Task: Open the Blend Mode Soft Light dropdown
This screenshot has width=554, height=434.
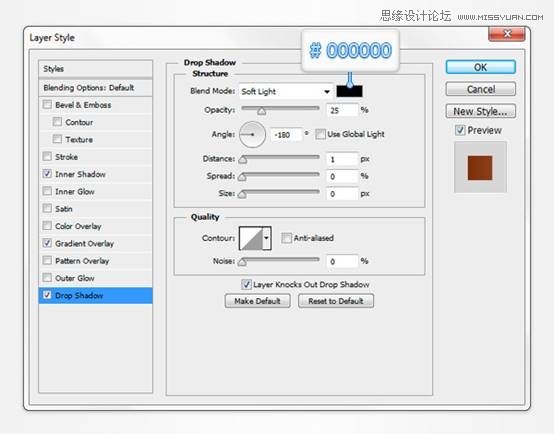Action: tap(286, 92)
